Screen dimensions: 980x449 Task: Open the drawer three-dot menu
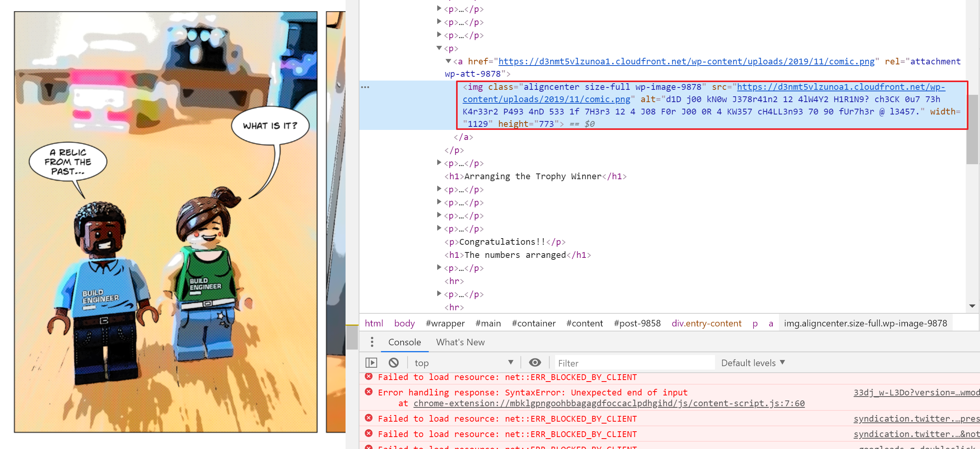pos(372,342)
